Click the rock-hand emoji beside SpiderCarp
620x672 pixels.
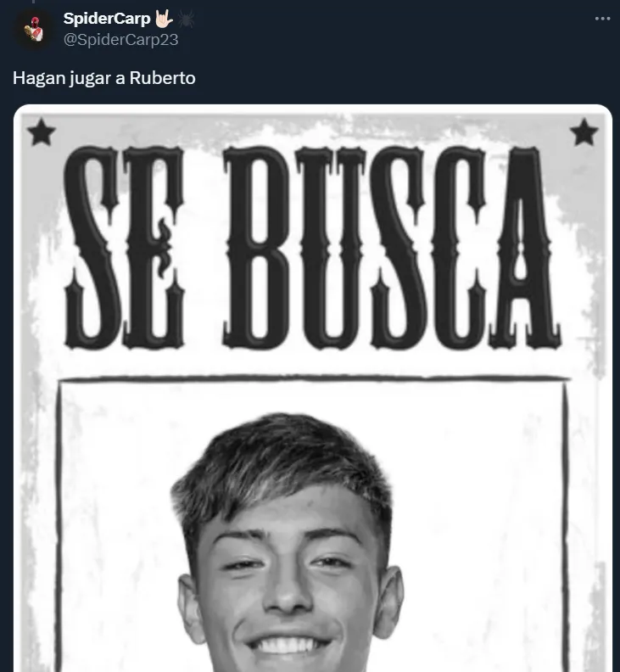pyautogui.click(x=163, y=19)
